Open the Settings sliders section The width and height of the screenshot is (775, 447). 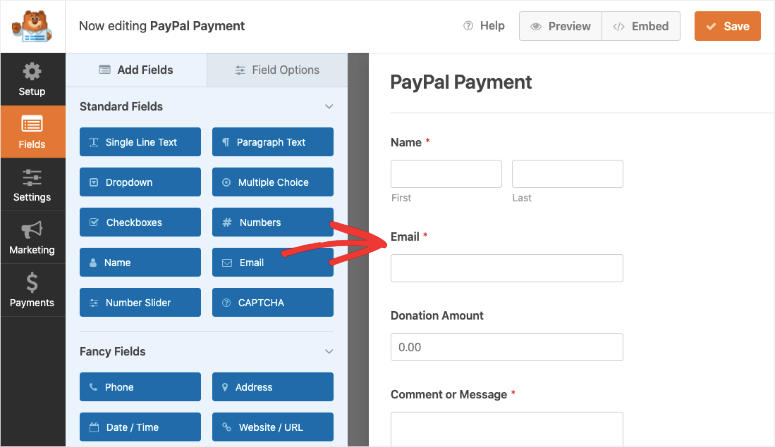click(32, 184)
